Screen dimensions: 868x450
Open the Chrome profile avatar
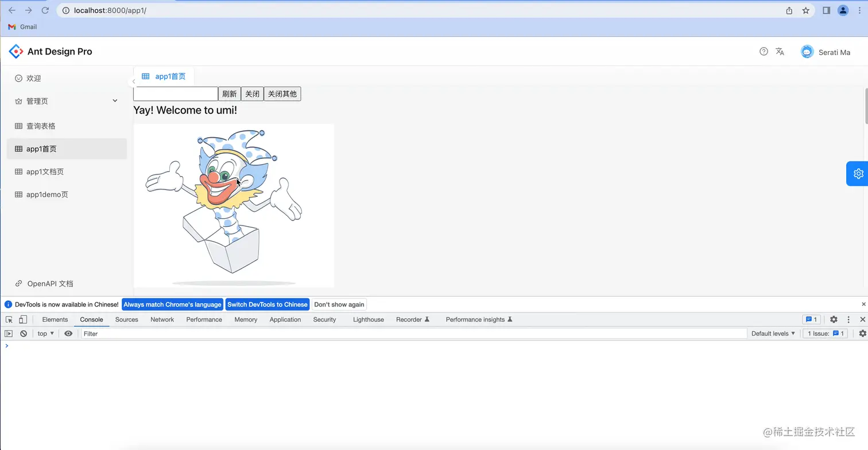click(843, 10)
